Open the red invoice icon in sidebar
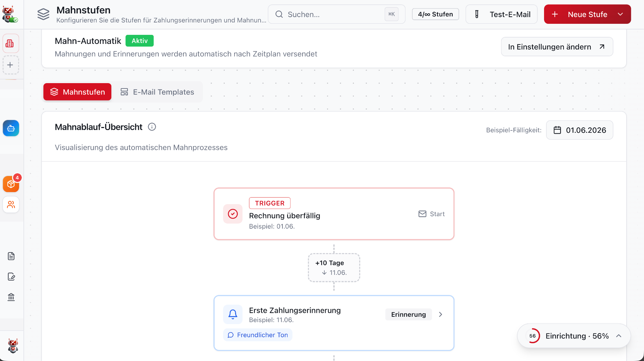 coord(11,44)
